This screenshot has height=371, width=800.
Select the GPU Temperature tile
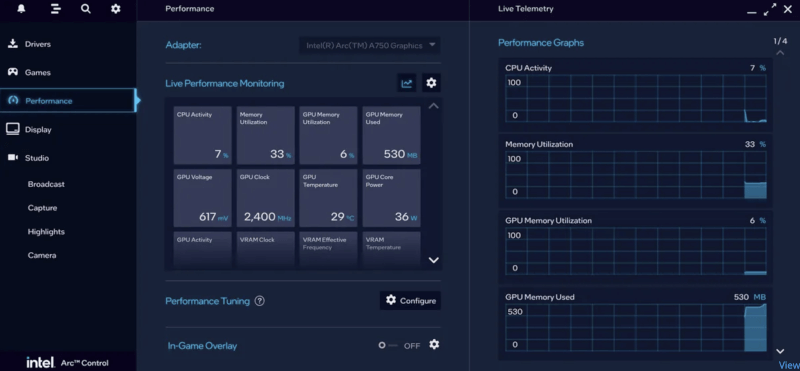pos(329,198)
